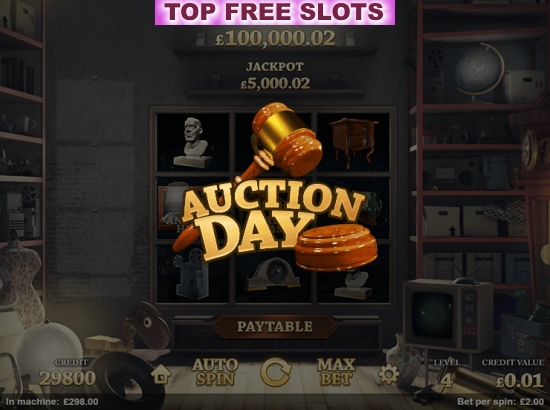The height and width of the screenshot is (410, 550).
Task: Spin the reels with the circular arrow
Action: point(275,372)
